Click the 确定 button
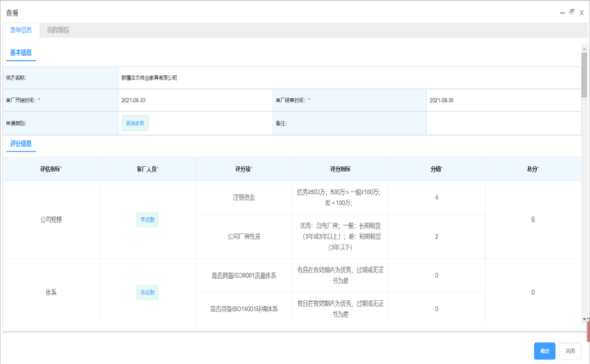 click(x=544, y=351)
